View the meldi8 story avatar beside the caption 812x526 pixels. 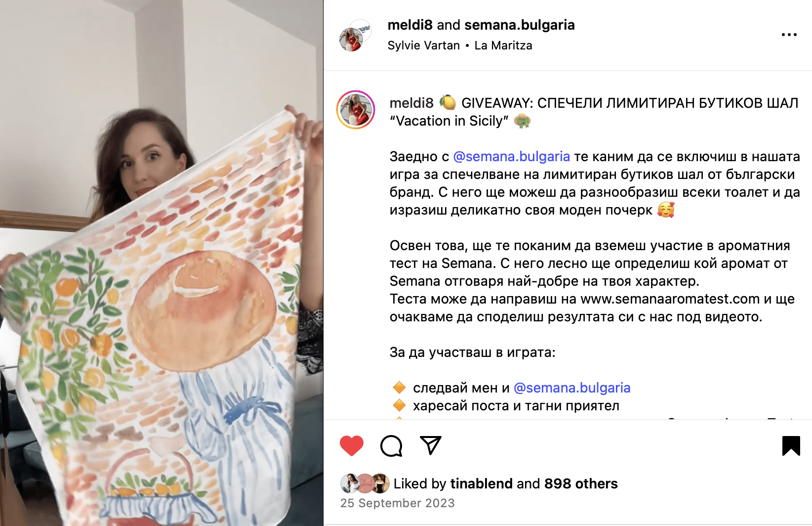pyautogui.click(x=356, y=110)
